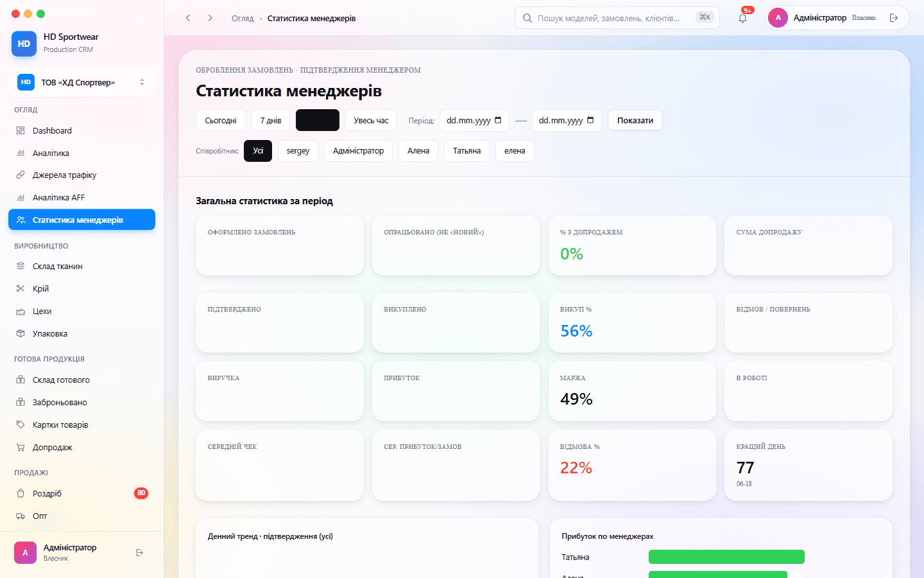Click the Показати button
Viewport: 924px width, 578px height.
click(x=635, y=120)
